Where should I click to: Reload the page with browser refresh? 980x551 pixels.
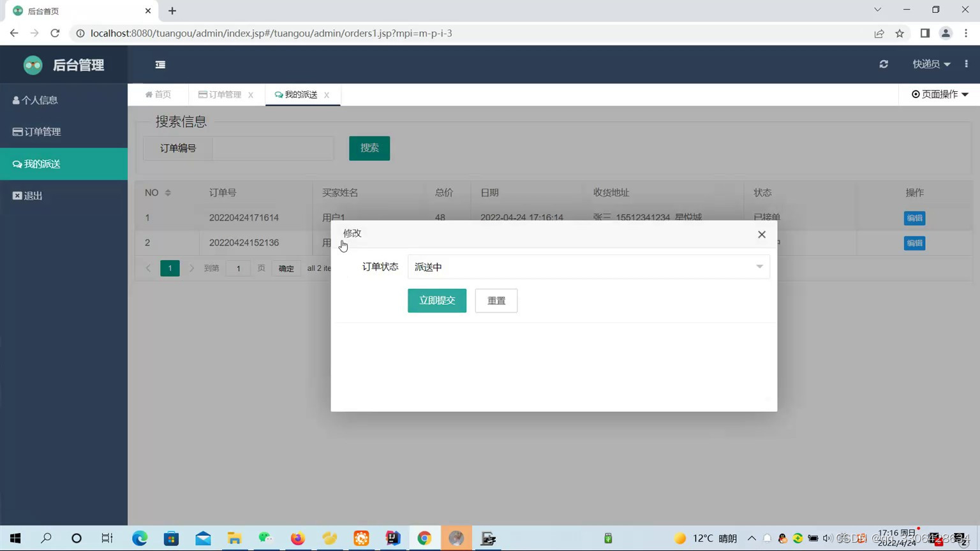[55, 33]
